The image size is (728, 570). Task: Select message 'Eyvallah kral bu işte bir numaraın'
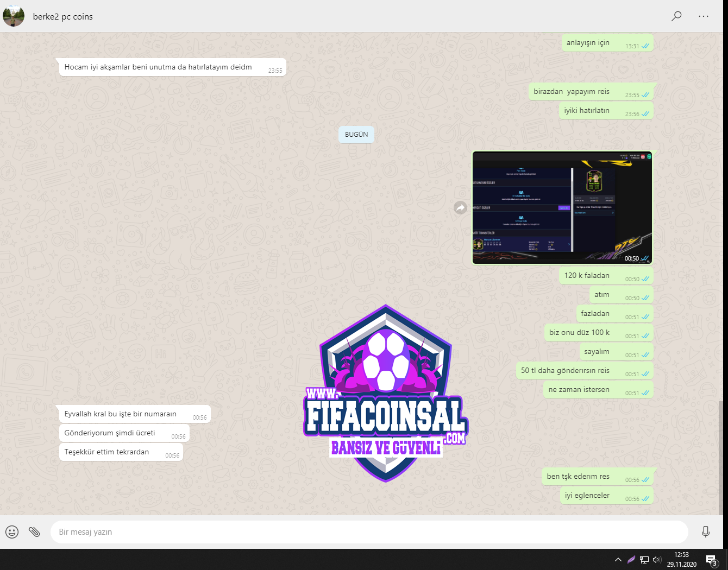135,414
